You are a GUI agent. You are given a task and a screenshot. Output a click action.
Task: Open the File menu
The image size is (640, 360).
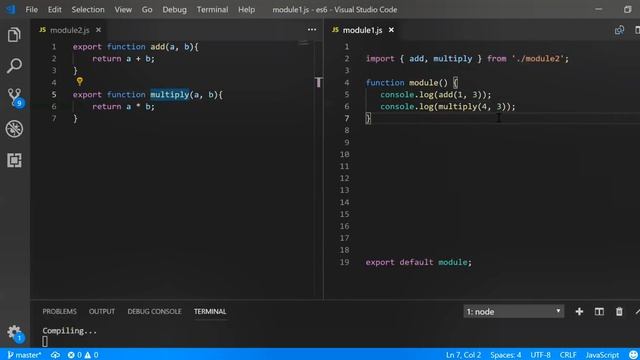click(31, 9)
